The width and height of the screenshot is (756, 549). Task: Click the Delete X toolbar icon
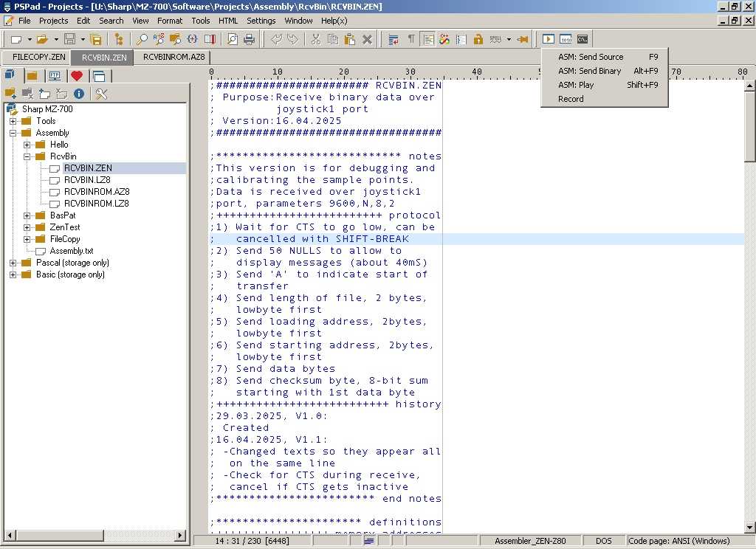(x=367, y=40)
